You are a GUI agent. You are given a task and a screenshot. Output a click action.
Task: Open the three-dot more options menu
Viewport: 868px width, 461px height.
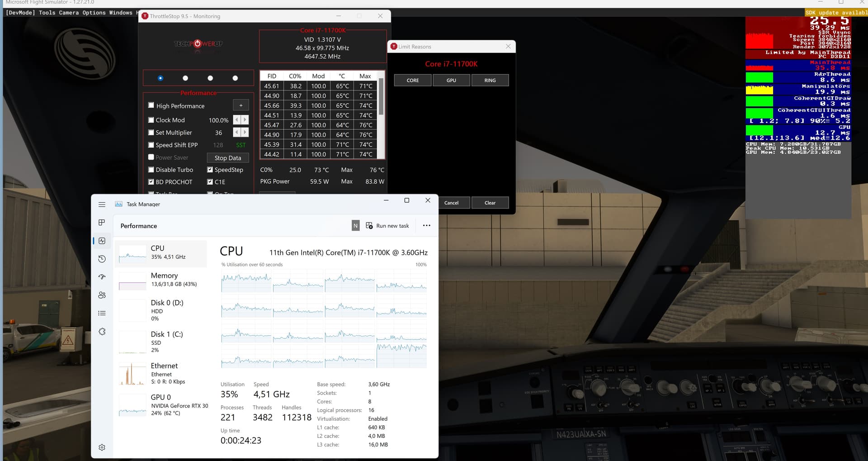(426, 226)
